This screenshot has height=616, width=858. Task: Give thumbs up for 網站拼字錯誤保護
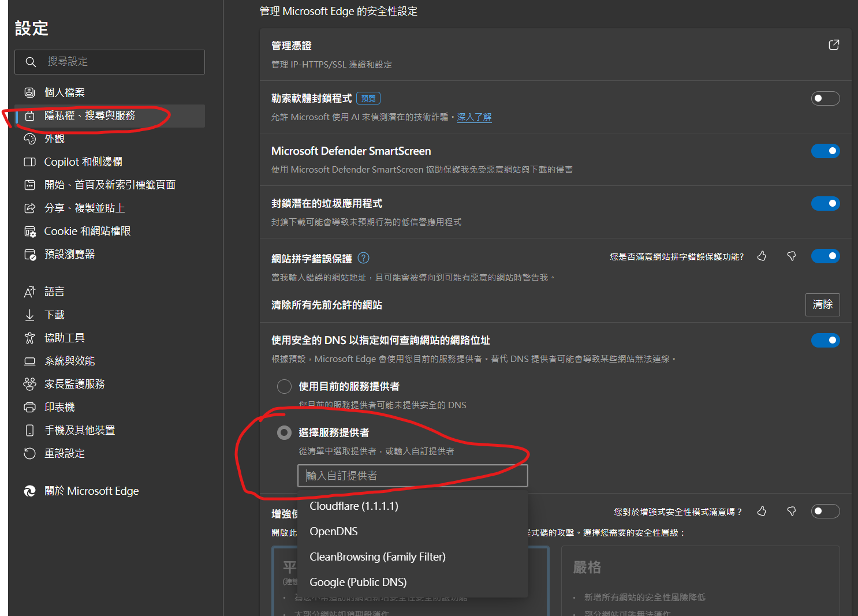point(762,256)
